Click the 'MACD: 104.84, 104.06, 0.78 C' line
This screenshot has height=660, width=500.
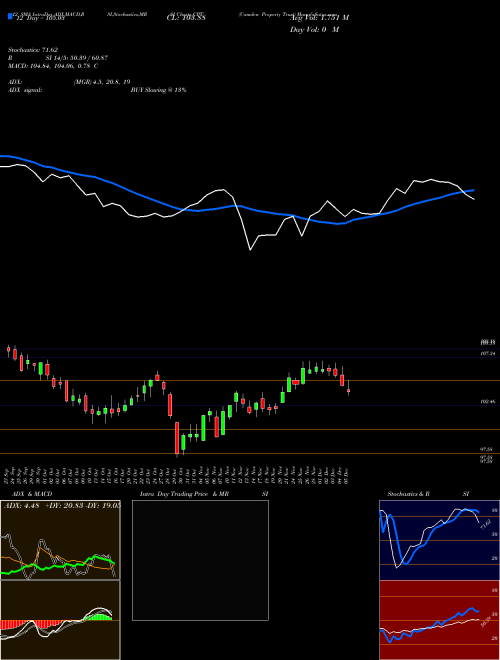click(x=53, y=66)
